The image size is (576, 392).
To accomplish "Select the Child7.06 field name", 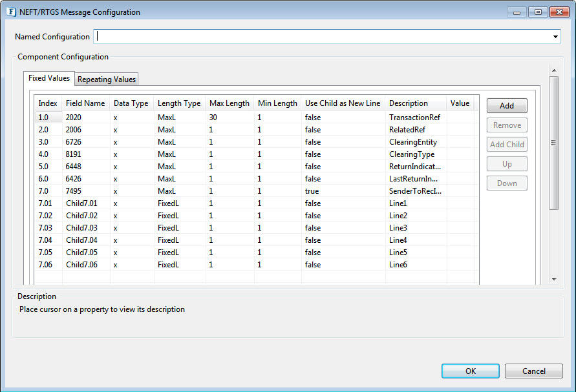I will [81, 265].
